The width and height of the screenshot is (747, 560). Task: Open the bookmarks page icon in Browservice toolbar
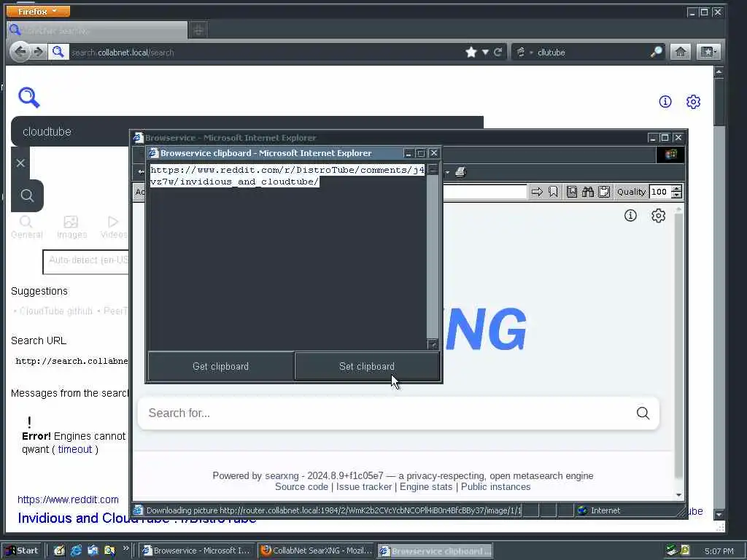(x=572, y=192)
